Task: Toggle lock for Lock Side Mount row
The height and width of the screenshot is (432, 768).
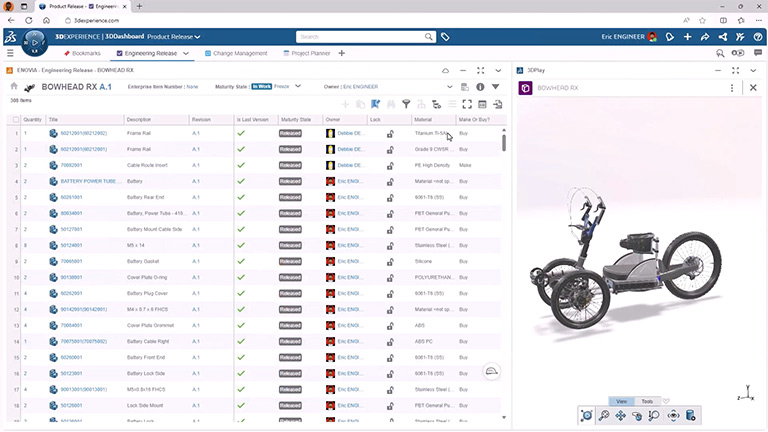Action: 390,406
